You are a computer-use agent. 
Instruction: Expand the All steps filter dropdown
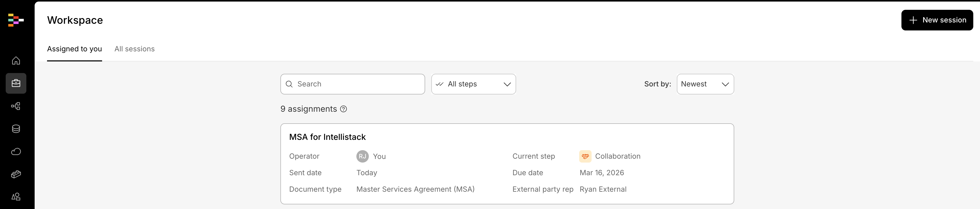473,84
